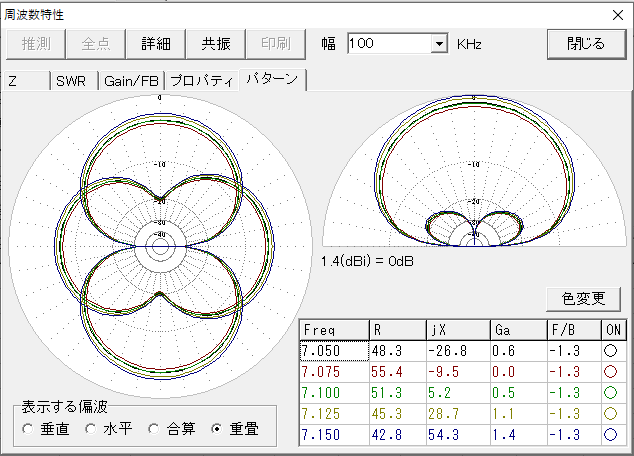Click the greyed-out 推測 button

(36, 44)
